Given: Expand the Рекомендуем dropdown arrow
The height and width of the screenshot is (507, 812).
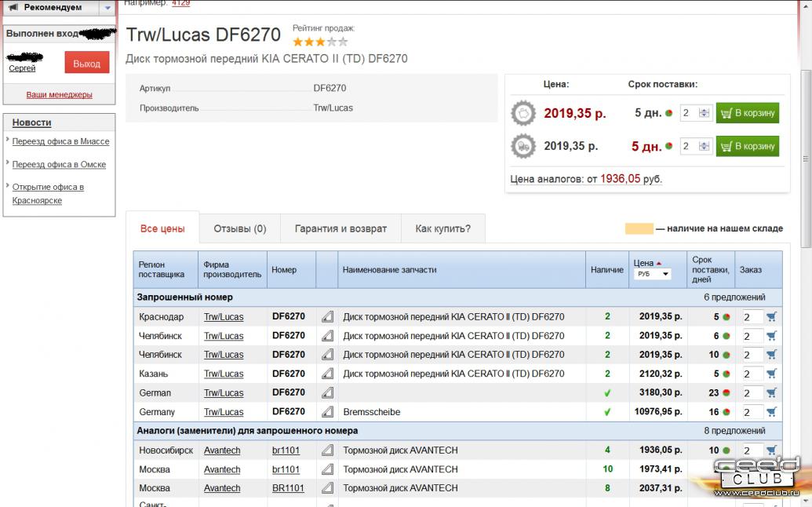Looking at the screenshot, I should (x=107, y=7).
